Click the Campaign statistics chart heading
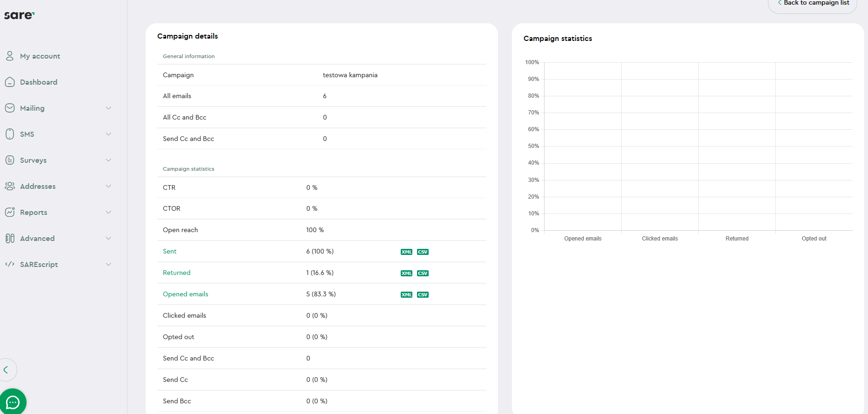The image size is (868, 414). pos(558,39)
